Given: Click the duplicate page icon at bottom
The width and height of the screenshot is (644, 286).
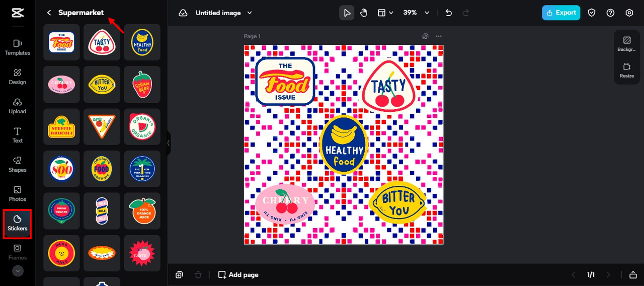Looking at the screenshot, I should pos(179,275).
